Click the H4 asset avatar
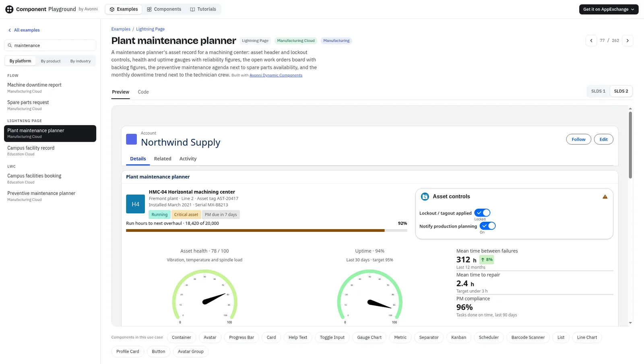Screen dimensions: 644x364 (135, 204)
